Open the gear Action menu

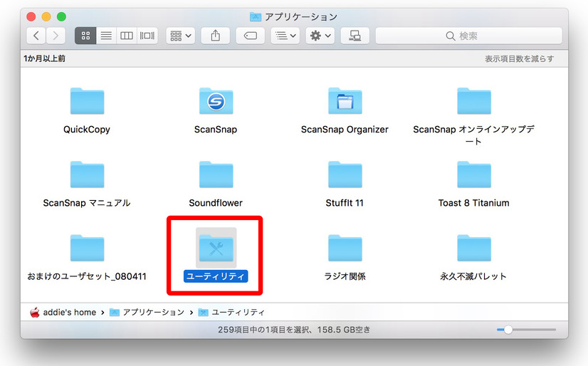[x=320, y=36]
